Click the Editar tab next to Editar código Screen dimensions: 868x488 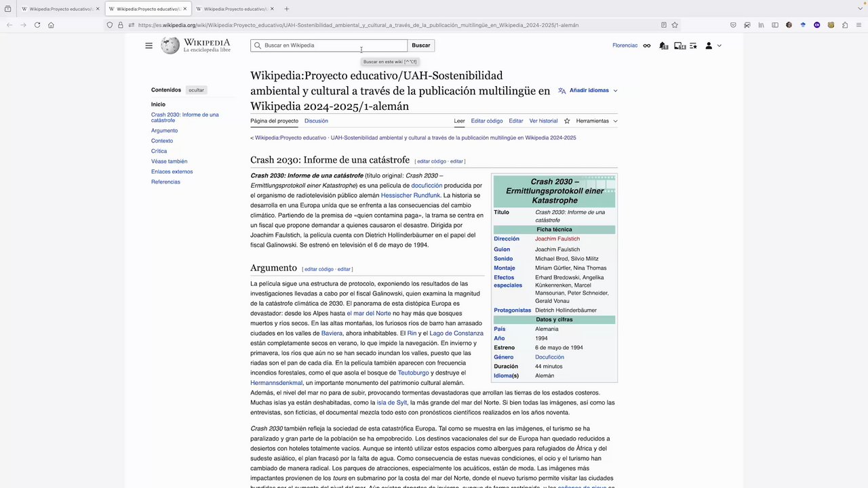[x=516, y=121]
